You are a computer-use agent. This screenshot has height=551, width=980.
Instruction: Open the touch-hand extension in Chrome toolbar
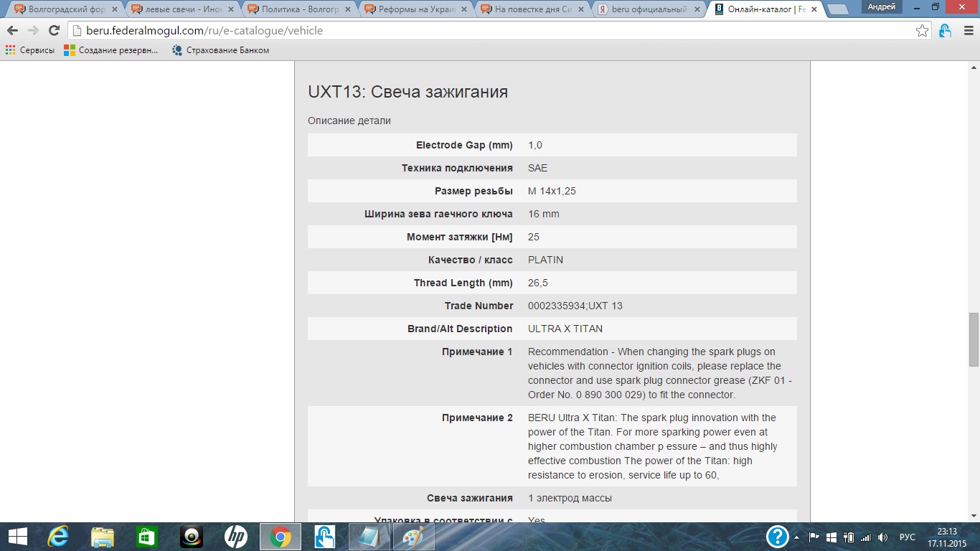pos(946,31)
